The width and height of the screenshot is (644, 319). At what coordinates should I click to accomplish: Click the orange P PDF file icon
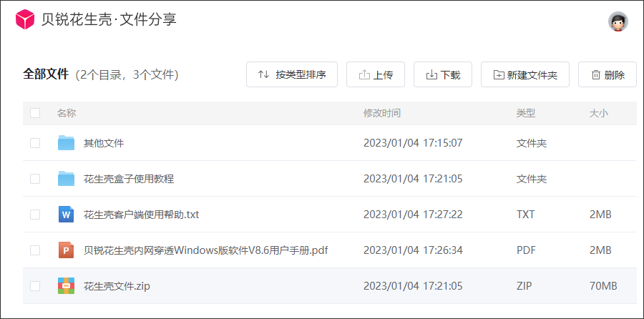pos(67,250)
